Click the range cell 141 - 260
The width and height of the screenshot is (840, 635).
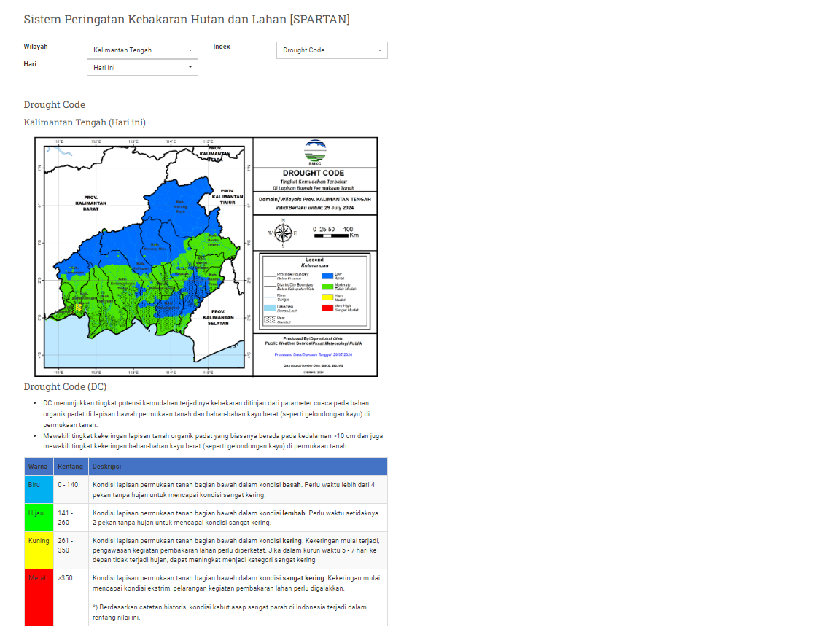click(71, 517)
